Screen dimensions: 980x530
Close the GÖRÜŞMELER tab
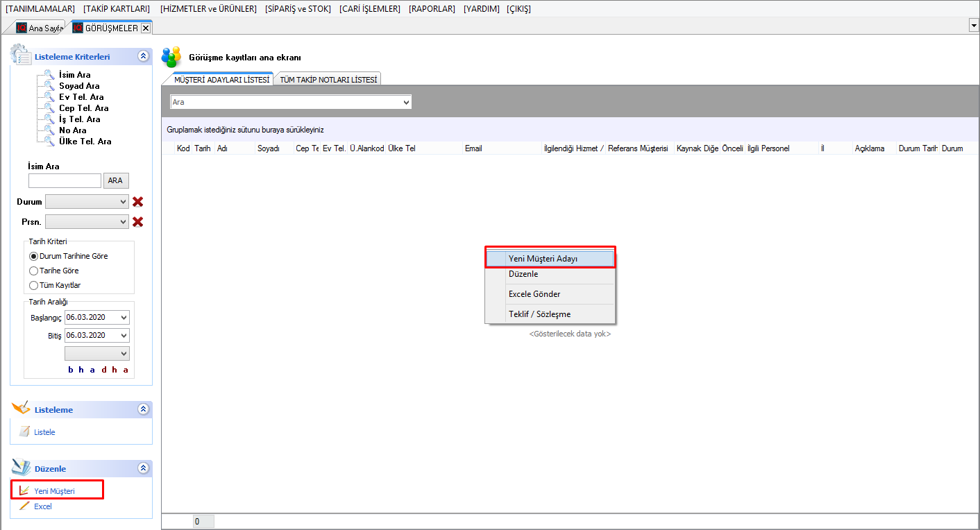click(x=145, y=28)
